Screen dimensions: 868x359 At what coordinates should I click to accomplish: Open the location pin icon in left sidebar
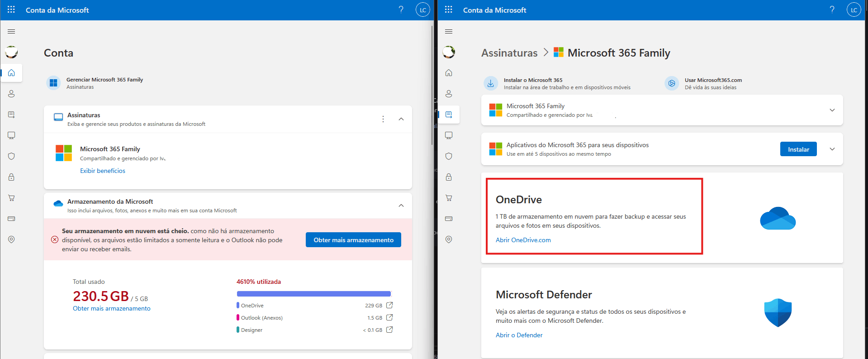[x=11, y=239]
